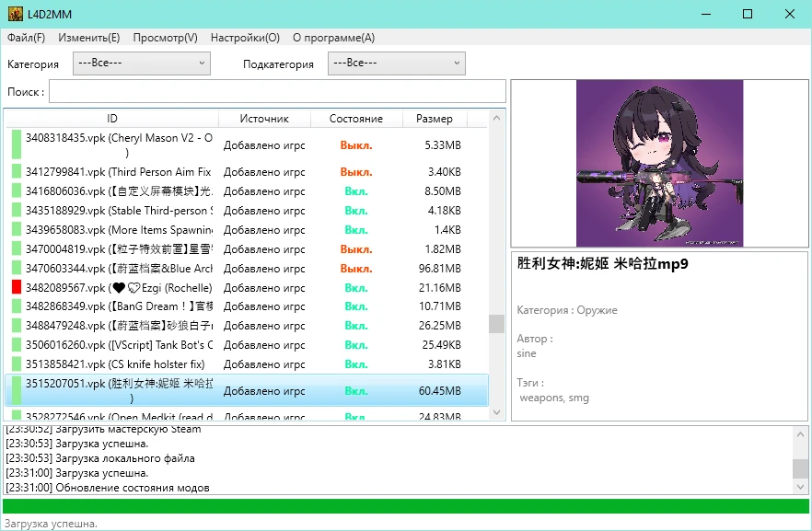Select the 3439658083.vpk More Items Spawning row
The height and width of the screenshot is (531, 812).
coord(247,229)
